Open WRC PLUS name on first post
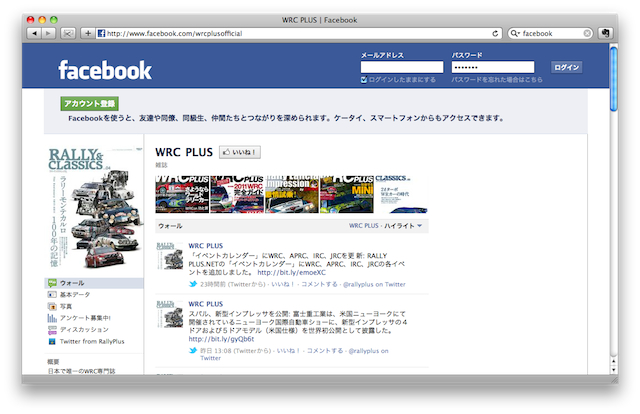Screen dimensions: 640x414 pyautogui.click(x=206, y=246)
